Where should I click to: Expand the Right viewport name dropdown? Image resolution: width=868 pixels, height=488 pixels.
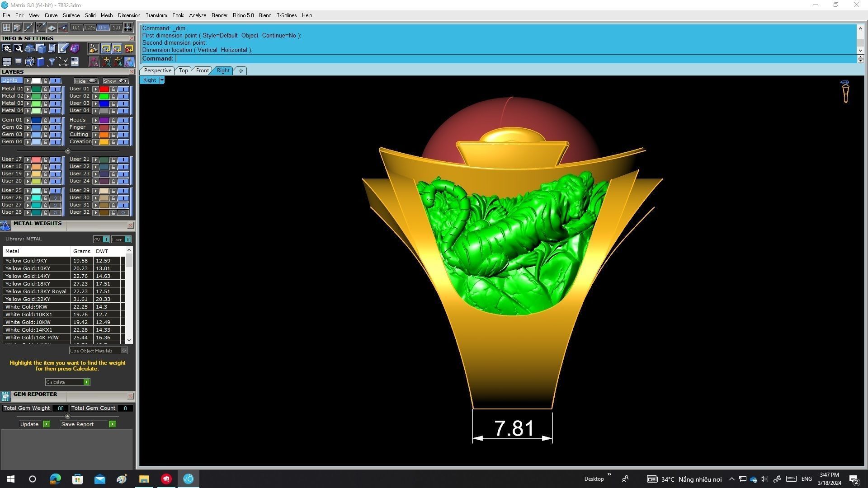(x=161, y=80)
